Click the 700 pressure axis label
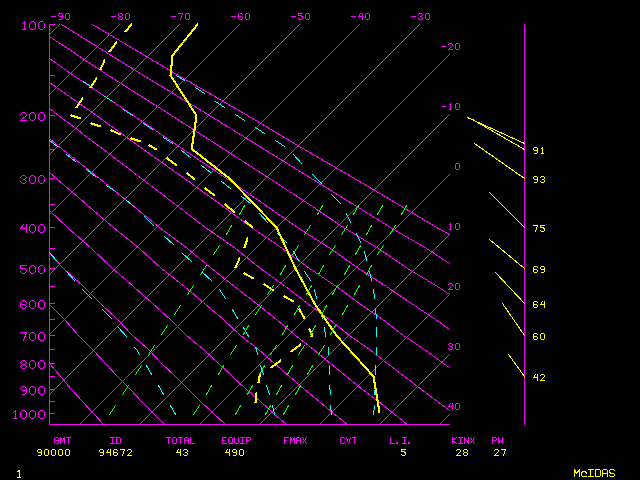The height and width of the screenshot is (480, 640). tap(32, 337)
